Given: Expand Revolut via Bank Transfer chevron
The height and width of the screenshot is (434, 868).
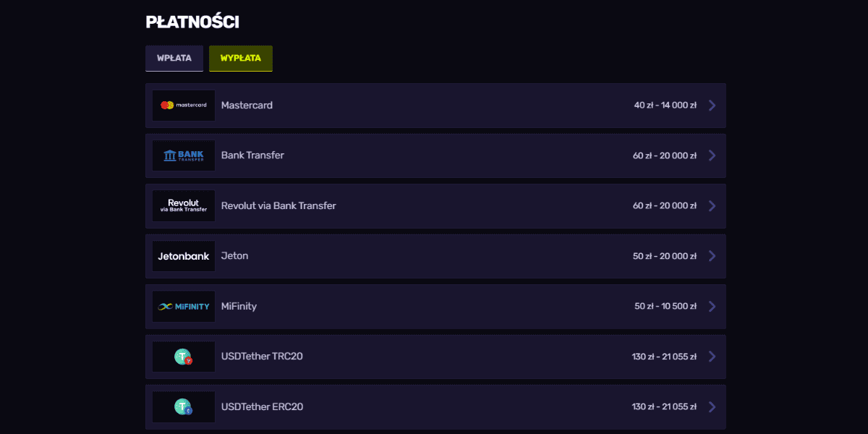Looking at the screenshot, I should pyautogui.click(x=712, y=206).
